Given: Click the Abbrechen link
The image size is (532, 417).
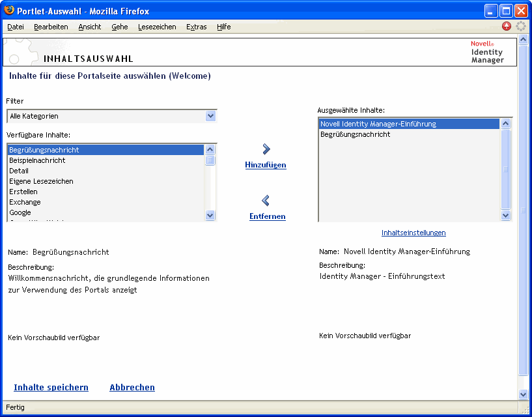Looking at the screenshot, I should 132,388.
